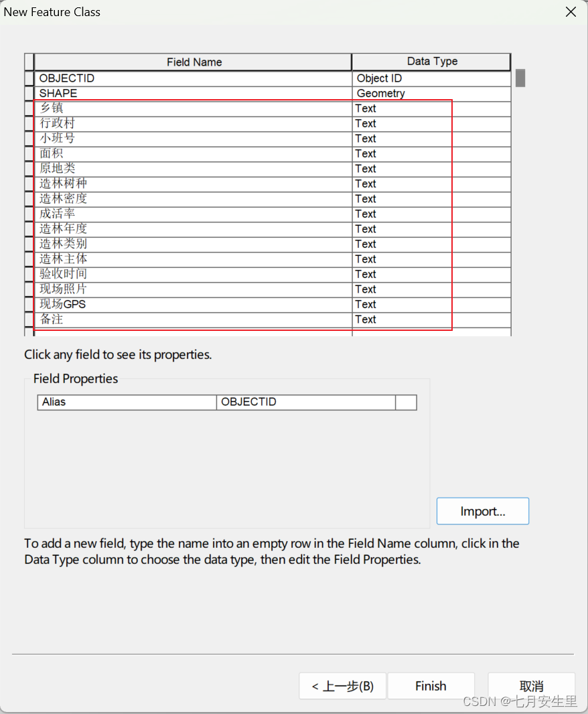The height and width of the screenshot is (714, 588).
Task: Open data type cell for 小班号
Action: click(x=431, y=139)
